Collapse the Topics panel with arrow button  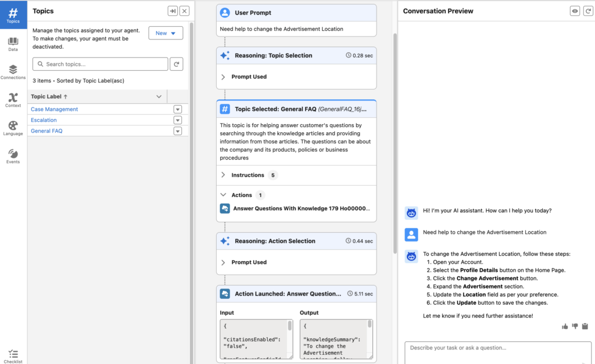click(173, 11)
